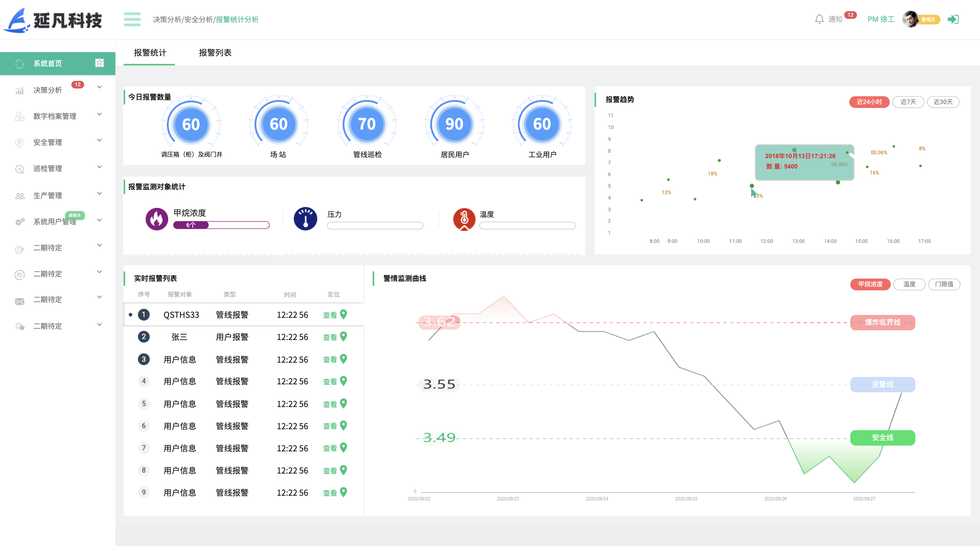Click the logout icon at top right
The width and height of the screenshot is (980, 546).
[953, 19]
